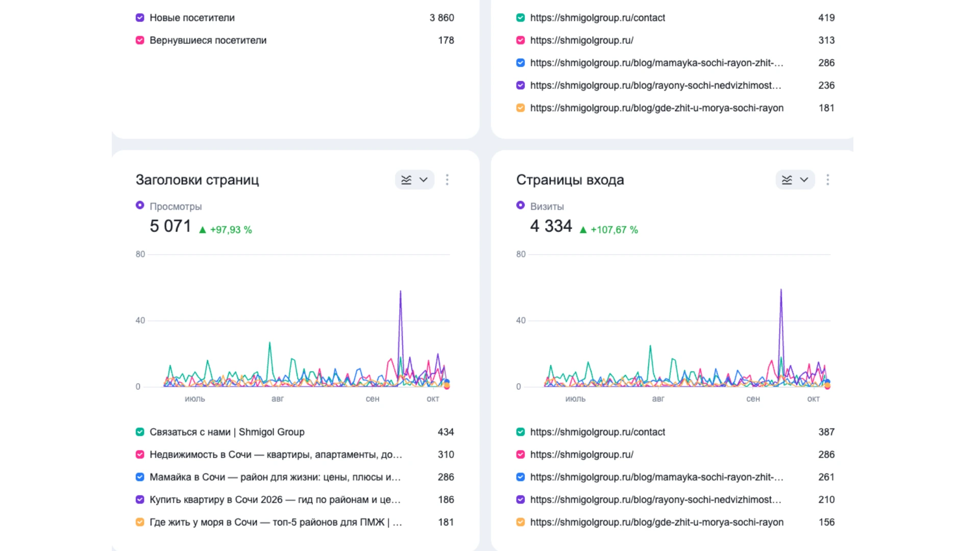Toggle shmigolgroup.ru/ checkbox with value 286 in Страницы входа

[521, 455]
